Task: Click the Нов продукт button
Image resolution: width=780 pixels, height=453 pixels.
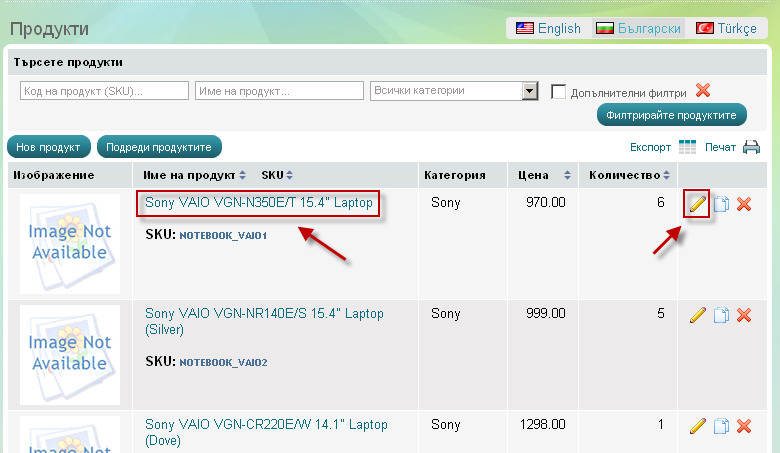Action: point(49,147)
